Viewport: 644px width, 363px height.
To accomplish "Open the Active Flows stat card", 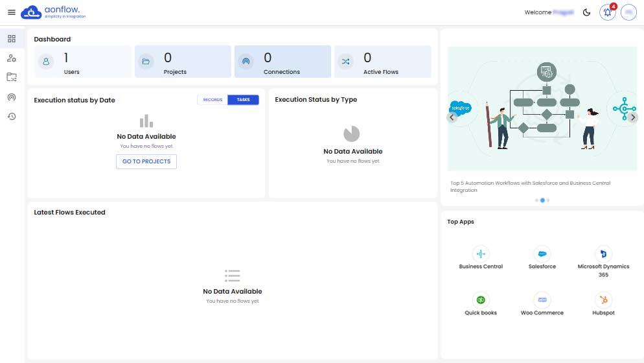I will 382,62.
